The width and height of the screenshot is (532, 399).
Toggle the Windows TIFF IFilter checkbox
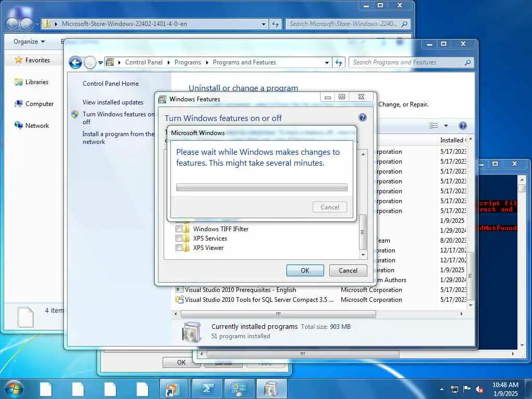coord(179,229)
